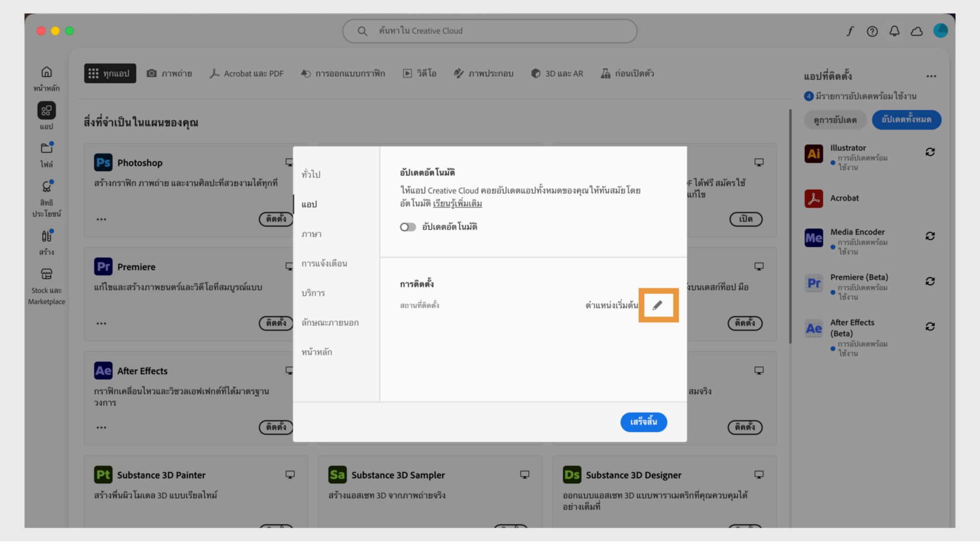Click the ดูการอัปเดต view updates button
The image size is (980, 542).
(835, 120)
